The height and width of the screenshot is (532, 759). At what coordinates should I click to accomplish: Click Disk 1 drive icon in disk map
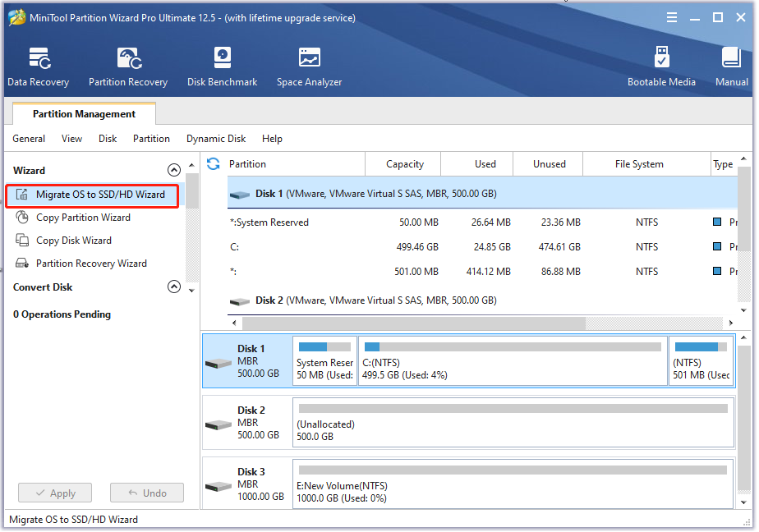click(218, 363)
